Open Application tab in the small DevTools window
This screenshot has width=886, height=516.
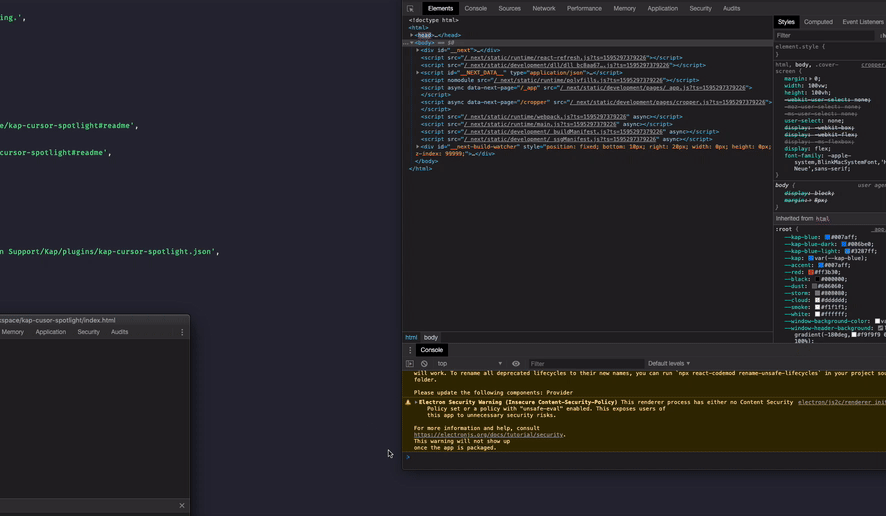(x=51, y=332)
